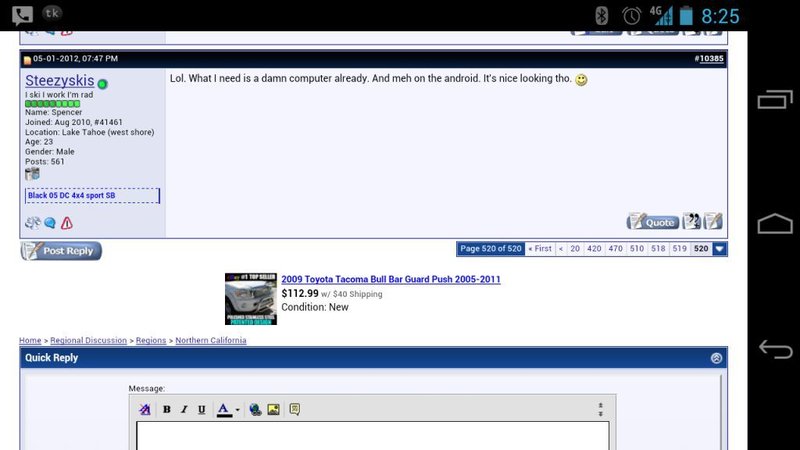This screenshot has width=800, height=450.
Task: Click the quick reply icon on post #10385
Action: tap(713, 221)
